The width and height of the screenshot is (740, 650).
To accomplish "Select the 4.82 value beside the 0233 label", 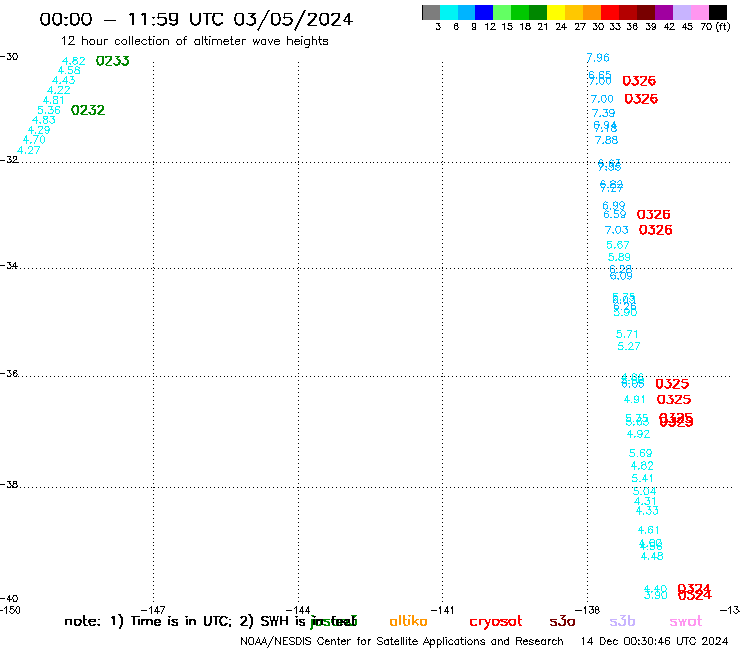I will (x=74, y=61).
